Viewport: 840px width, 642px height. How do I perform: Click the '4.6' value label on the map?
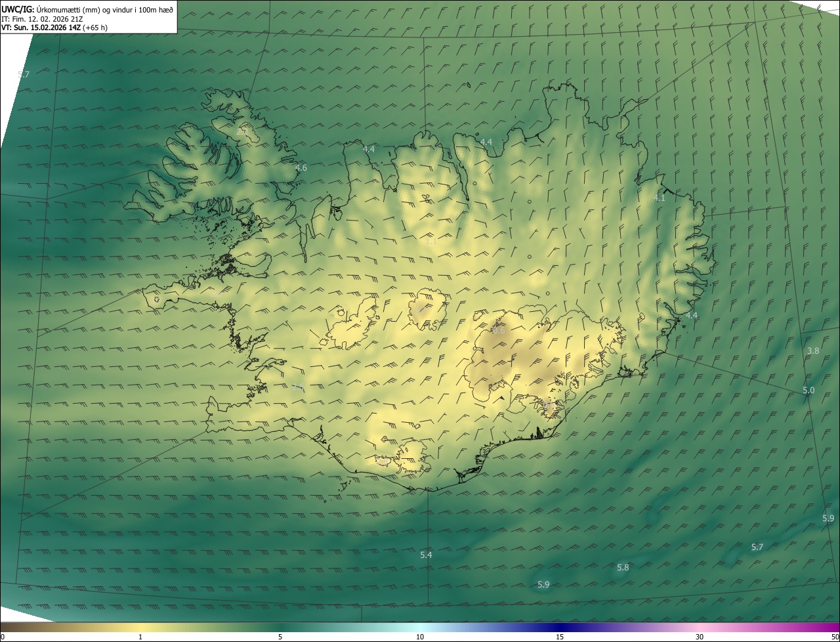click(301, 168)
